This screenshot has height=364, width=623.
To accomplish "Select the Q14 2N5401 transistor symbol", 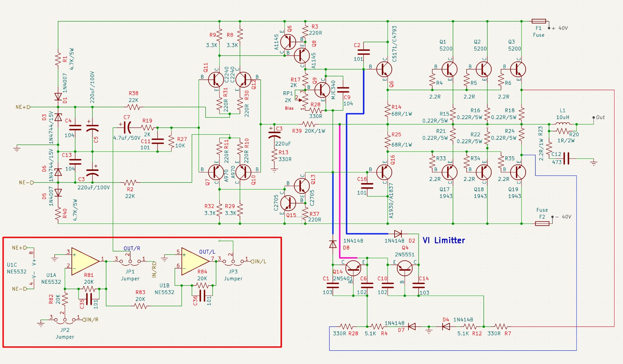I will point(353,268).
